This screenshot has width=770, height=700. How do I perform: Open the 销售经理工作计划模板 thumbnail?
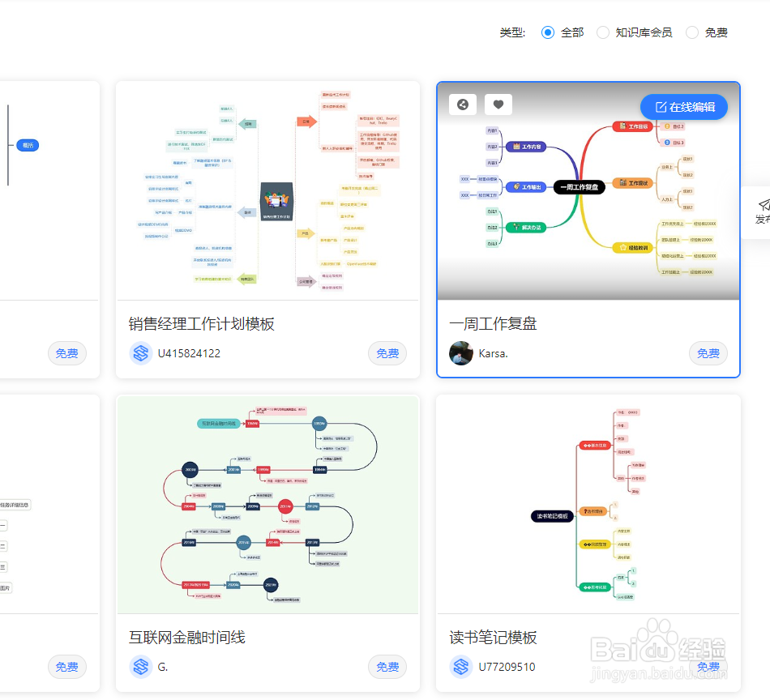[x=267, y=191]
